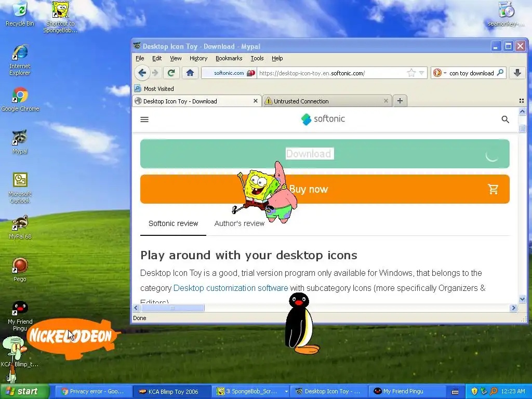Click the softonic.com site identity badge
532x399 pixels.
click(229, 73)
